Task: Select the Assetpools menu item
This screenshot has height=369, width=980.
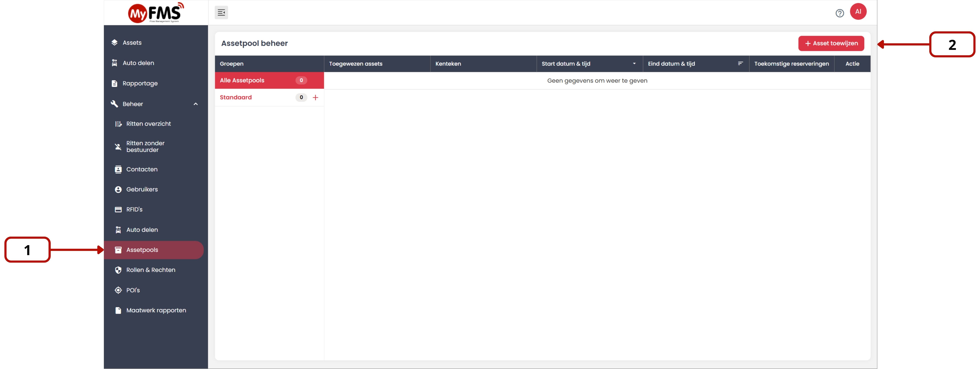Action: pos(142,250)
